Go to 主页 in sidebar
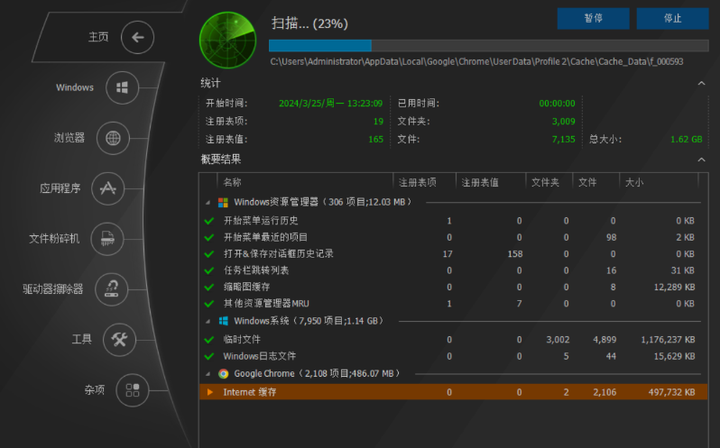720x448 pixels. [98, 37]
